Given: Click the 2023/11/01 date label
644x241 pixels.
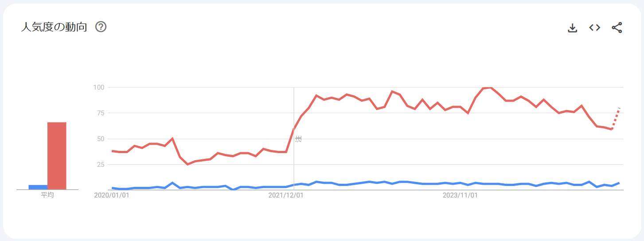Looking at the screenshot, I should pos(460,195).
